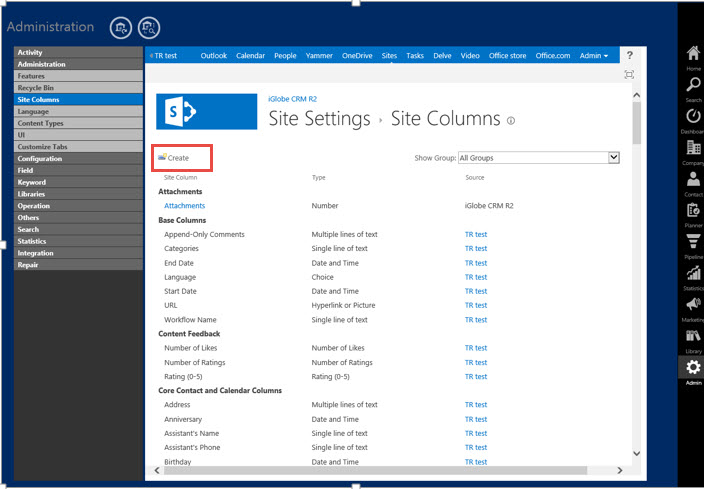
Task: Select Activity in the left menu
Action: [x=78, y=52]
